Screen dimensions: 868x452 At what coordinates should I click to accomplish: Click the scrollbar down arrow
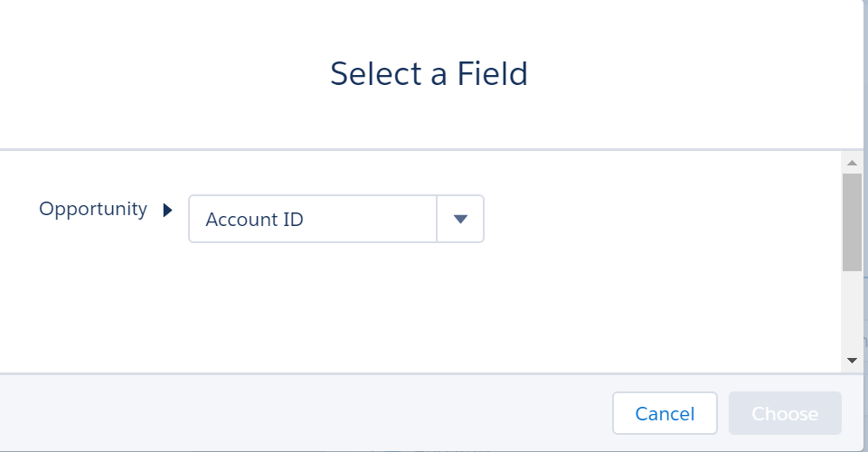tap(851, 360)
